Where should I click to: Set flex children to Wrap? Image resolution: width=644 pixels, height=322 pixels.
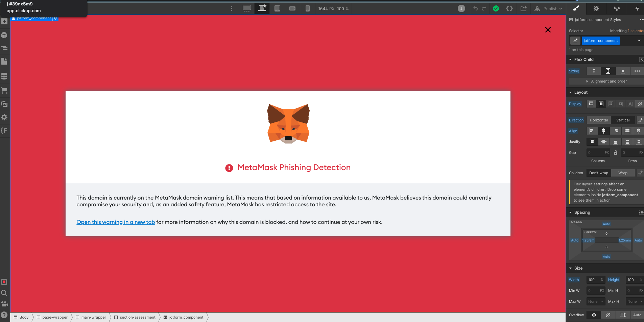623,173
